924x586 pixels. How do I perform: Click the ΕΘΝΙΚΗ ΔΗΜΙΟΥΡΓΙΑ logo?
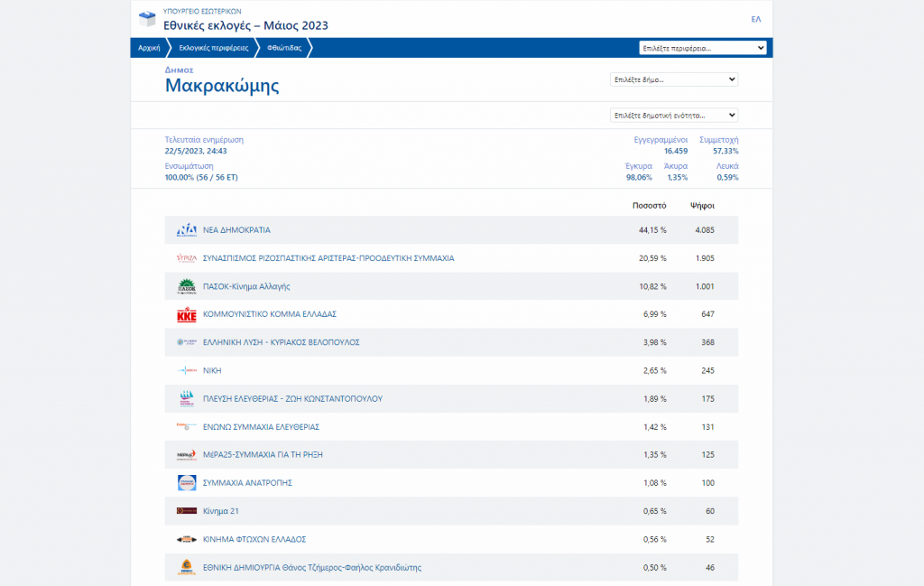click(187, 567)
